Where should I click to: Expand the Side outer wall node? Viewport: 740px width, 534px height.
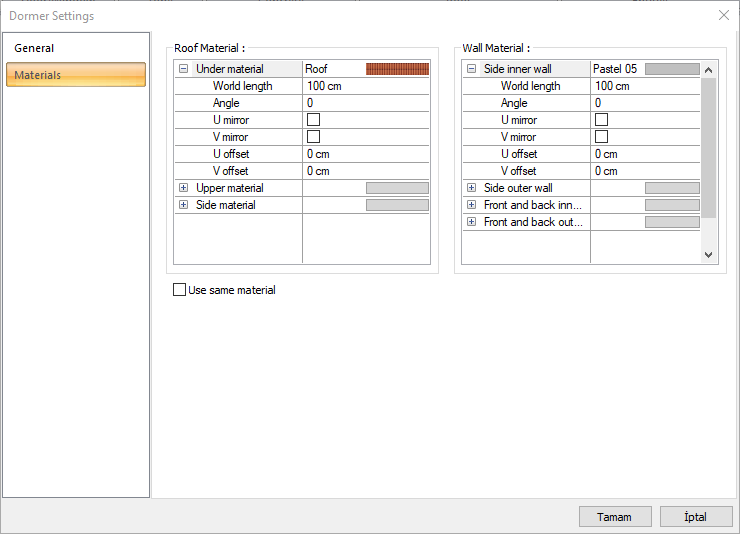tap(471, 188)
